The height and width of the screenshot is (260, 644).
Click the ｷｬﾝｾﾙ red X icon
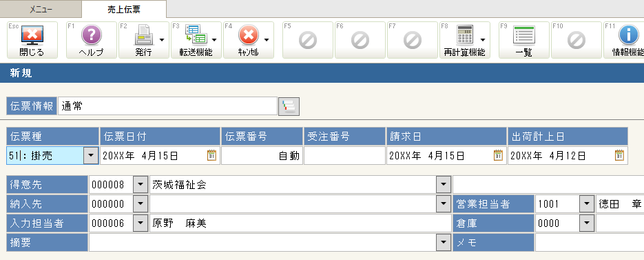click(x=249, y=35)
